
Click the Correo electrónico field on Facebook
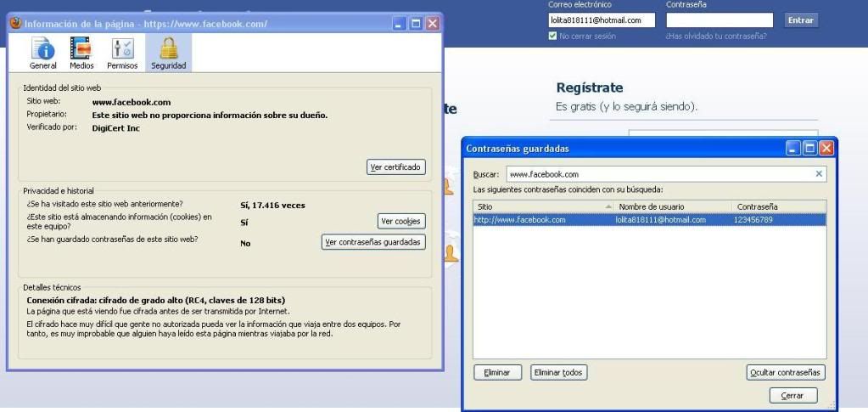(x=602, y=20)
